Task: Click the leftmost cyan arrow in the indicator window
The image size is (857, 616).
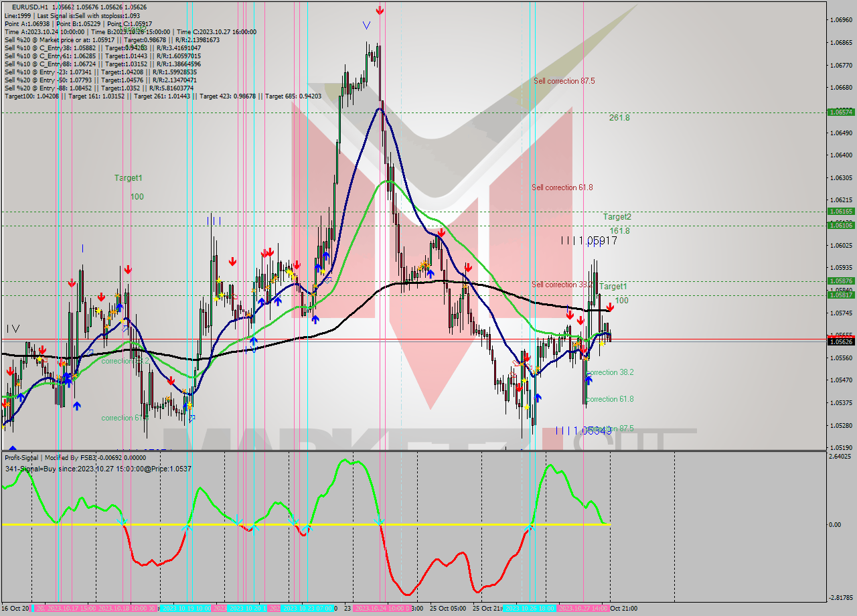Action: (x=121, y=522)
